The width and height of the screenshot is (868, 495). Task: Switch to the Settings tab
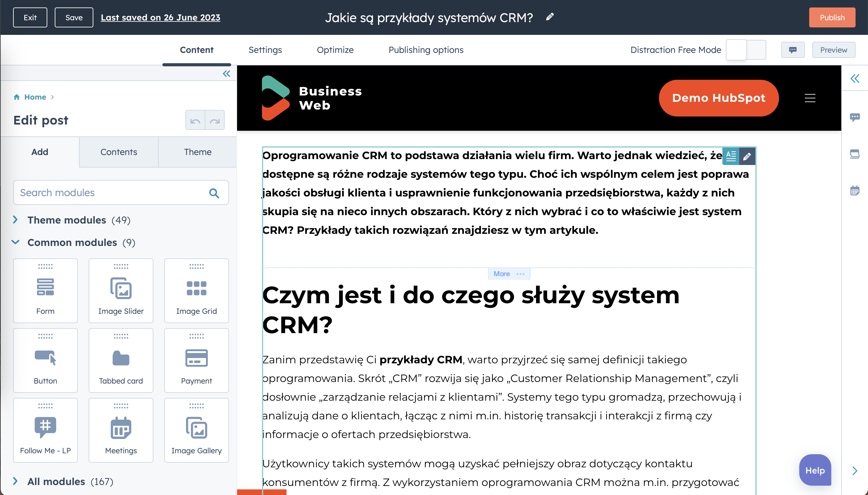click(x=265, y=49)
